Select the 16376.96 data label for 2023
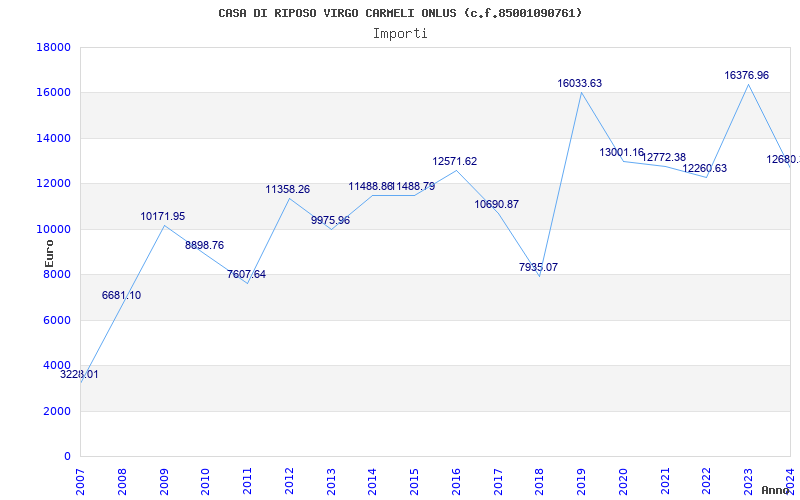The image size is (800, 500). pyautogui.click(x=747, y=75)
